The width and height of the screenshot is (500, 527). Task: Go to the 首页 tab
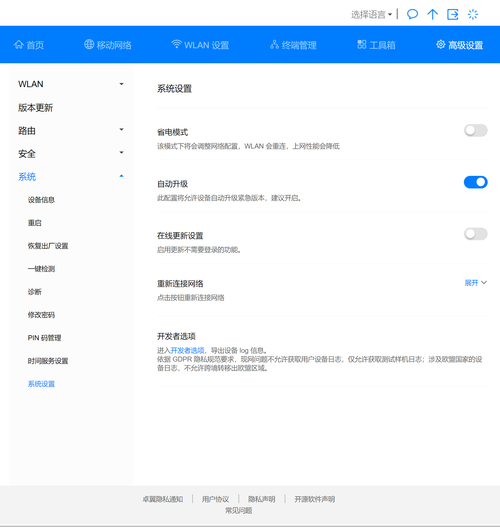[x=29, y=45]
